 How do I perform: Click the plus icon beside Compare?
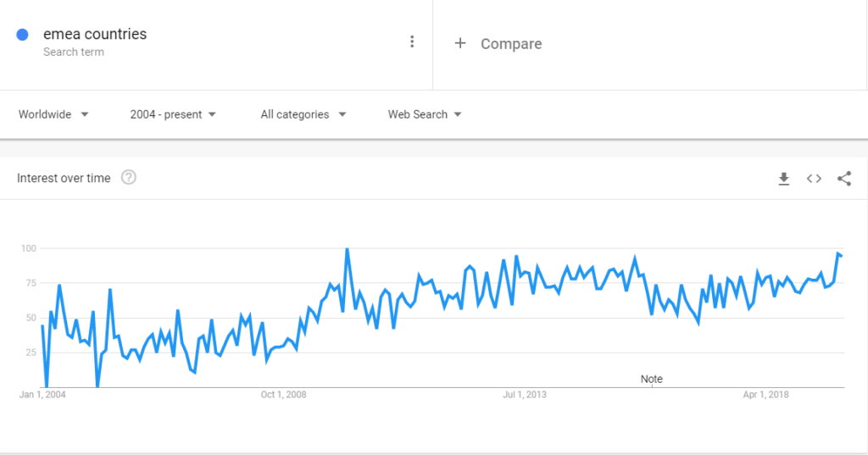tap(460, 43)
